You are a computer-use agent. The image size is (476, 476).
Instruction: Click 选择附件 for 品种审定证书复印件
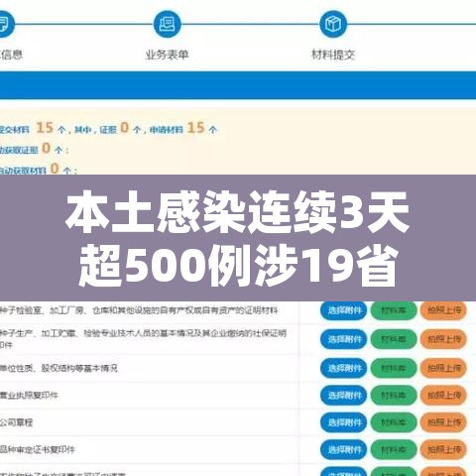coord(343,449)
